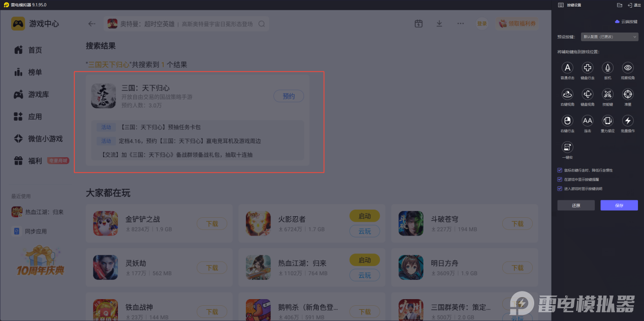Click 云玩 on 热血江湖:归来 card
Viewport: 644px width, 321px height.
[364, 275]
